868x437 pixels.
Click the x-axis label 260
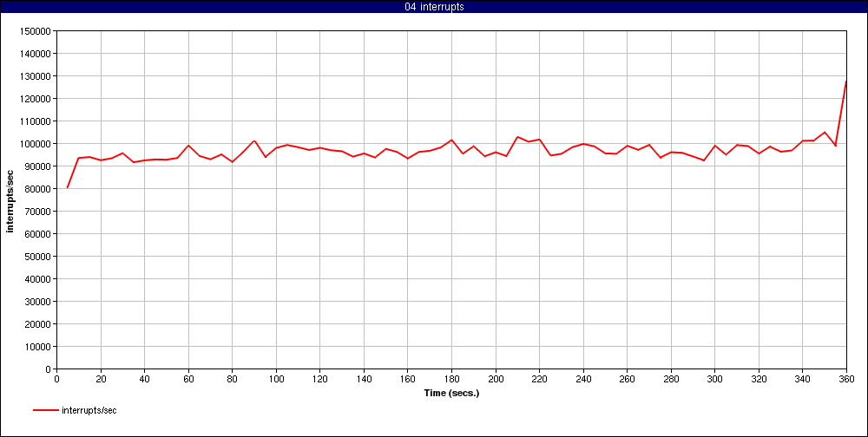pos(628,379)
